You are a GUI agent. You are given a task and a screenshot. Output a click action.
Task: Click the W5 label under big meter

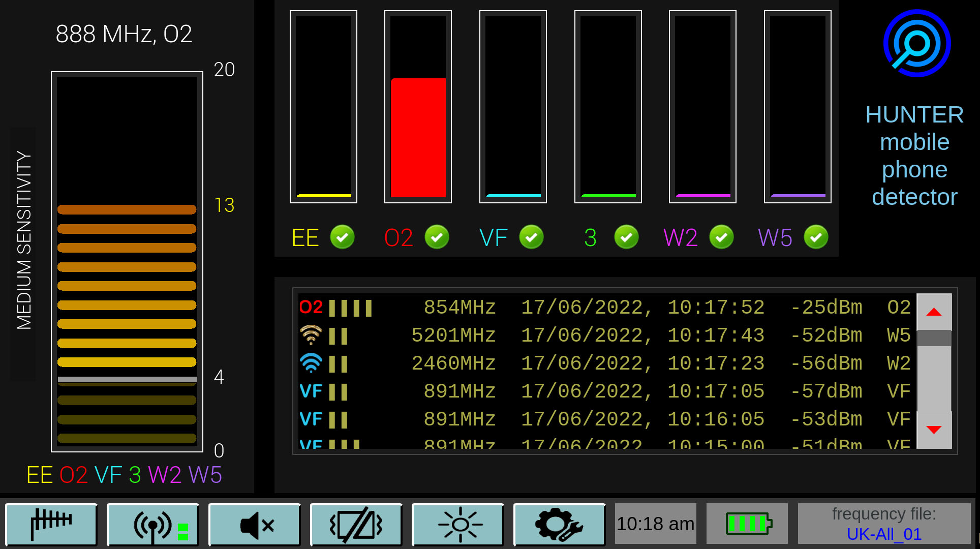(x=205, y=475)
